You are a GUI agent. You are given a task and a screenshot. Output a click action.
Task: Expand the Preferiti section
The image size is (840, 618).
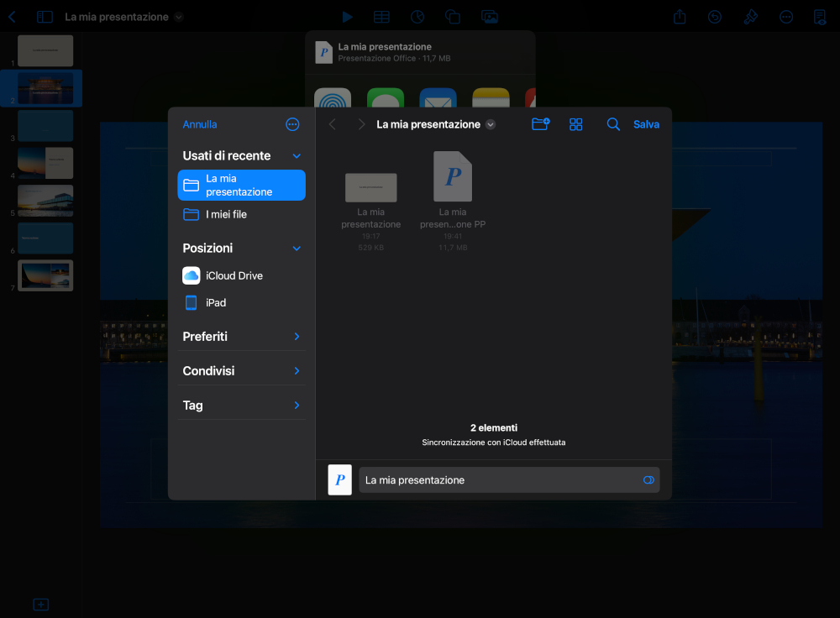[x=297, y=337]
